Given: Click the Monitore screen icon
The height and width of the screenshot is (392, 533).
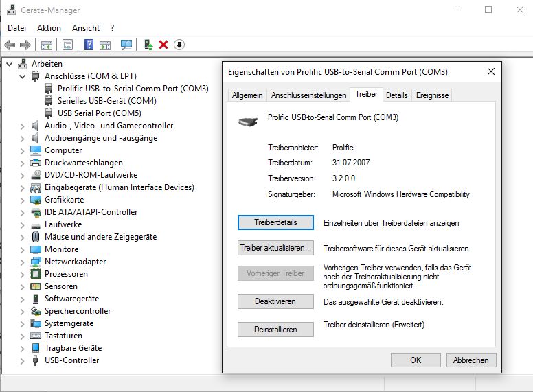Looking at the screenshot, I should pyautogui.click(x=35, y=249).
